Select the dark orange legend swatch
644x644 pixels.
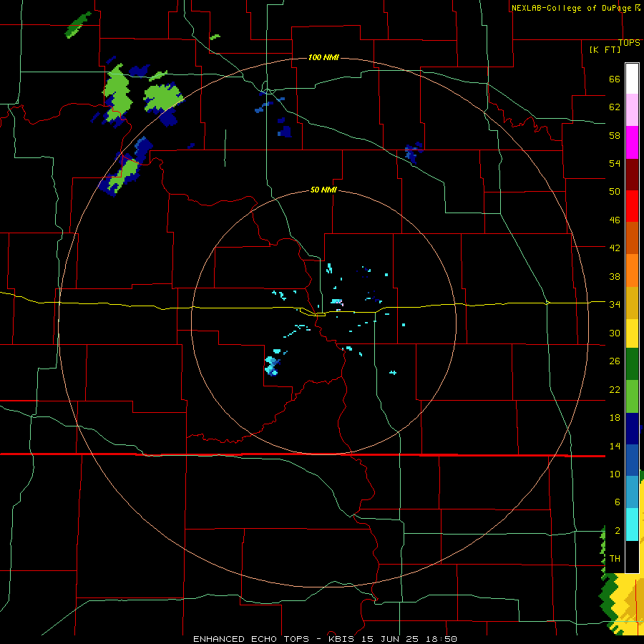tap(632, 238)
